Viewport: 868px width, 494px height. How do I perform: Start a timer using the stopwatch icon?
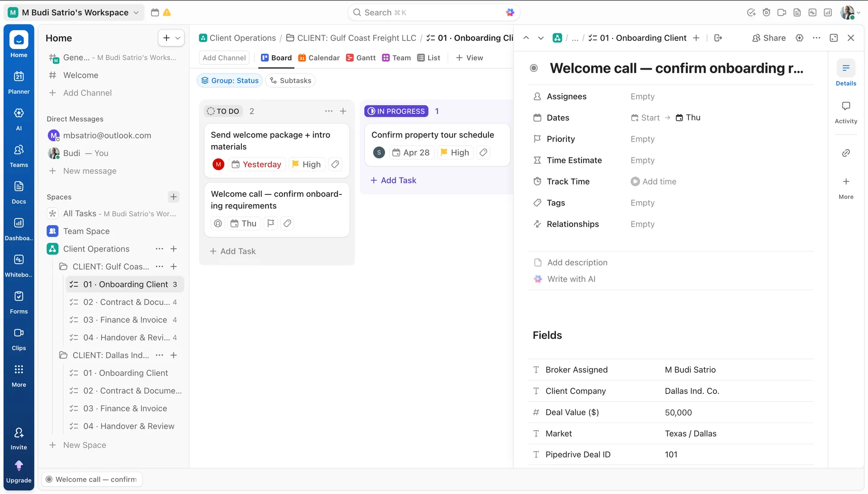click(x=767, y=12)
